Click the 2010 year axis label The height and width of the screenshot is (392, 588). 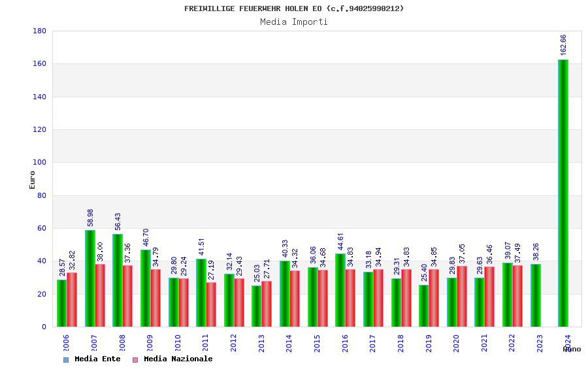(177, 343)
